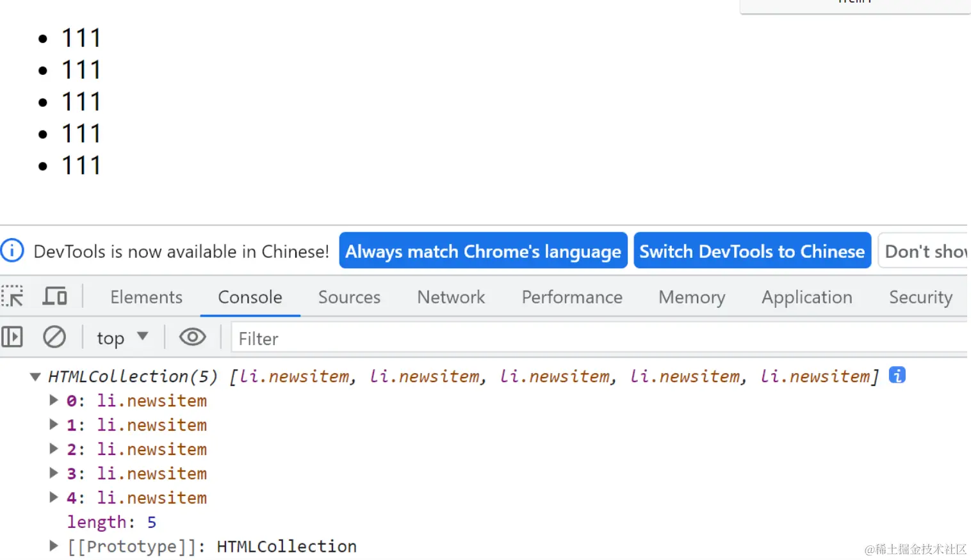
Task: Click the HTMLCollection(5) summary text
Action: pos(133,376)
